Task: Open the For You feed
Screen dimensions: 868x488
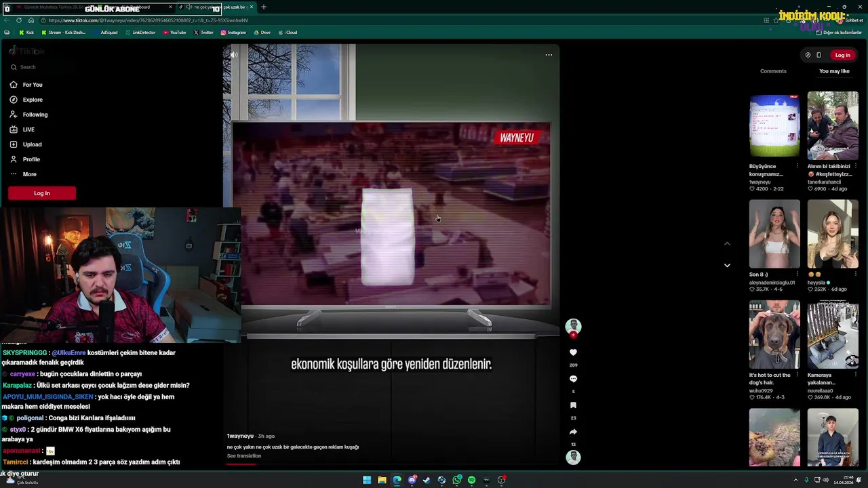Action: (x=26, y=85)
